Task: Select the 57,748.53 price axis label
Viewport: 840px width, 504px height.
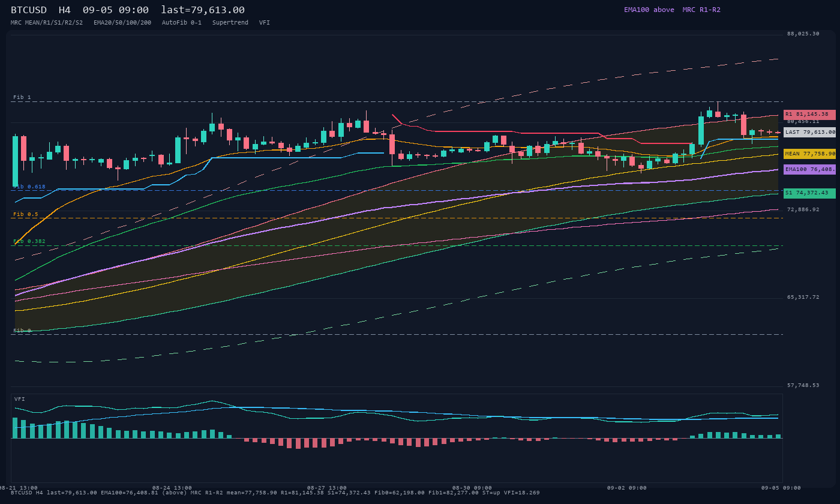Action: point(803,385)
